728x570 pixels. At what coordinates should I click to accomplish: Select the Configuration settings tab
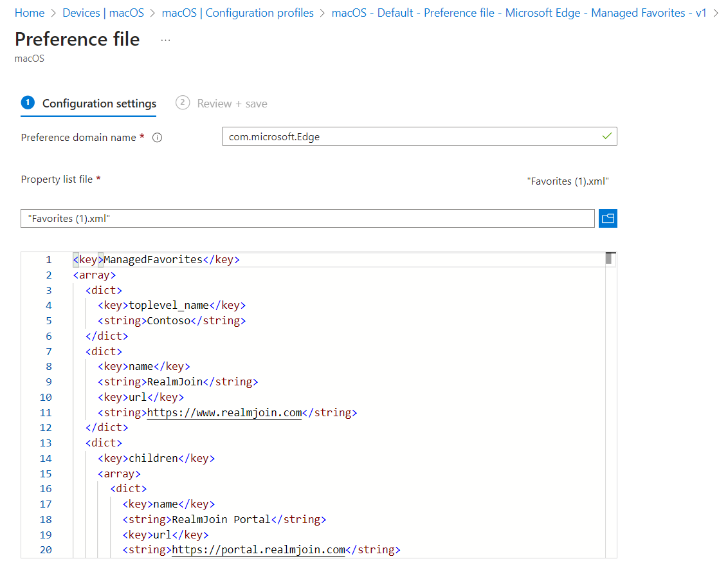pos(99,104)
